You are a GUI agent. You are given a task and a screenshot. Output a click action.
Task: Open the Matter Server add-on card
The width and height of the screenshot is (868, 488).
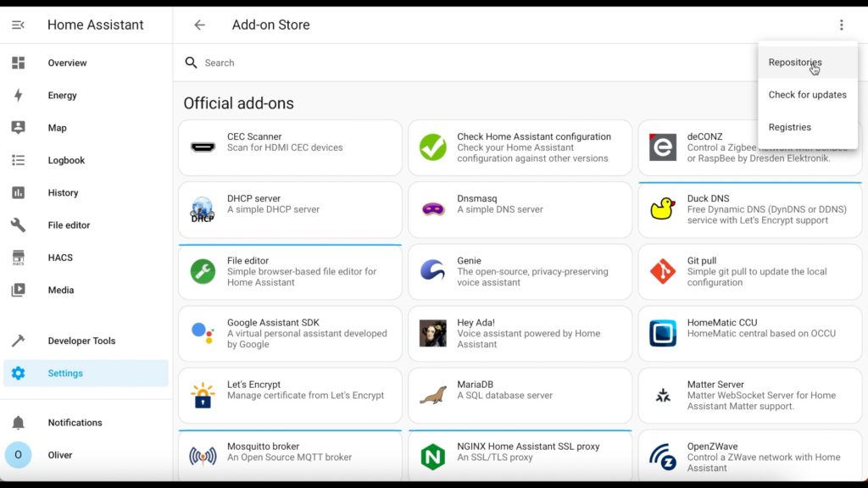(750, 396)
